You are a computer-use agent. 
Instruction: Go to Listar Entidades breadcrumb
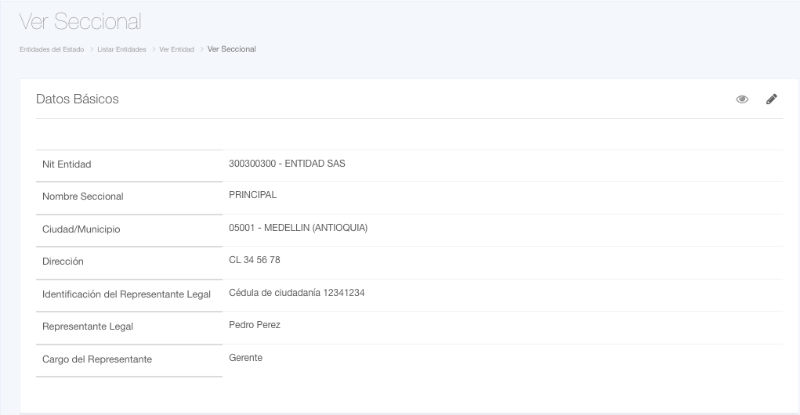pos(121,49)
